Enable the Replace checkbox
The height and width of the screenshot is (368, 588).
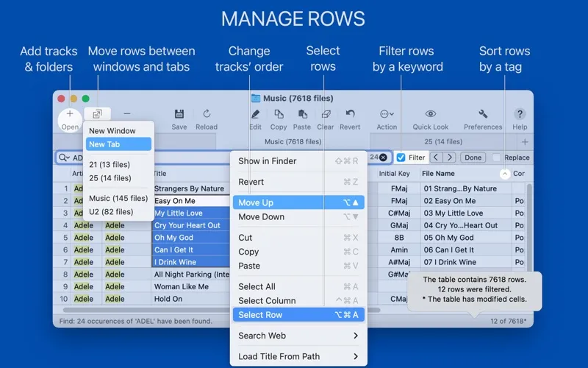(497, 158)
